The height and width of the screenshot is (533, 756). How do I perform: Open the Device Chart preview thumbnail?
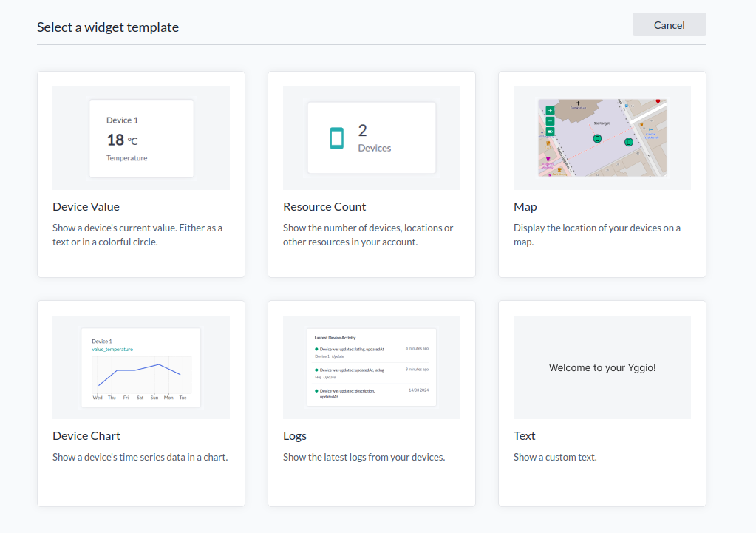coord(141,367)
